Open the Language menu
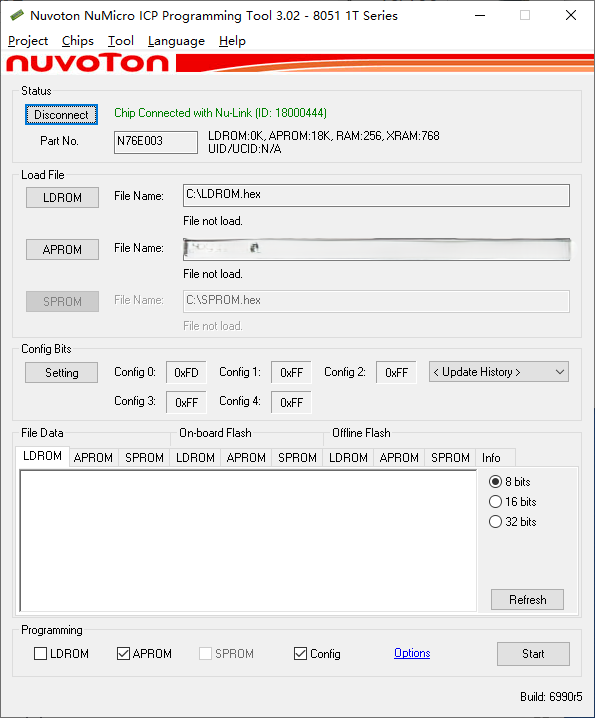 point(176,41)
